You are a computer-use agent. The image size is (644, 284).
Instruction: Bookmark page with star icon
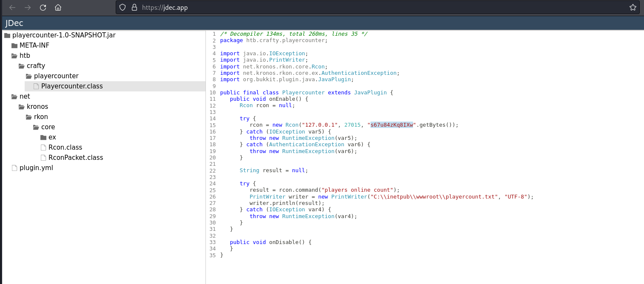[633, 7]
